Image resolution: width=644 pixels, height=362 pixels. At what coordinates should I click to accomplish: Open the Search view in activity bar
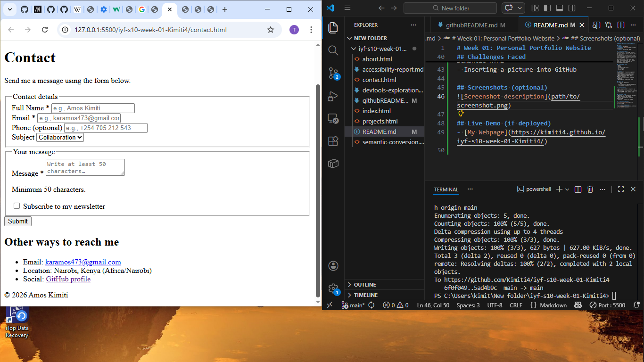tap(333, 50)
